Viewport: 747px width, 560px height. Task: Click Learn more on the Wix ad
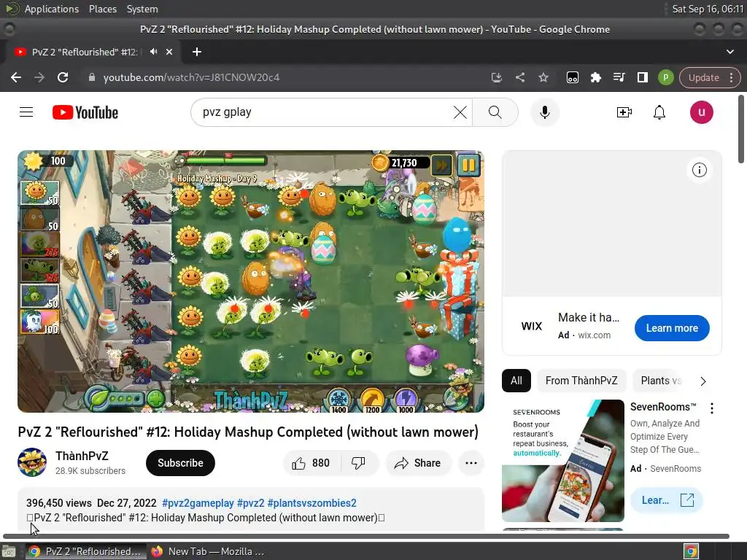pos(672,328)
